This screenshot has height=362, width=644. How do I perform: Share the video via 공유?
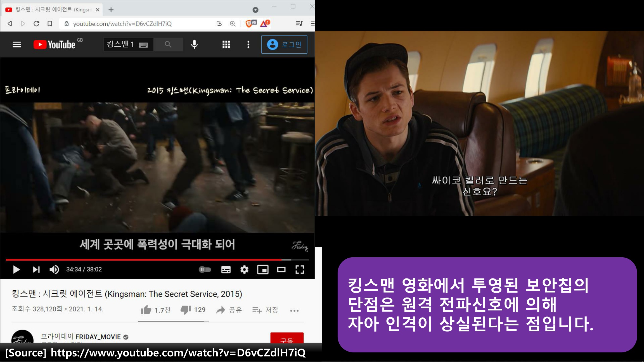pyautogui.click(x=229, y=310)
